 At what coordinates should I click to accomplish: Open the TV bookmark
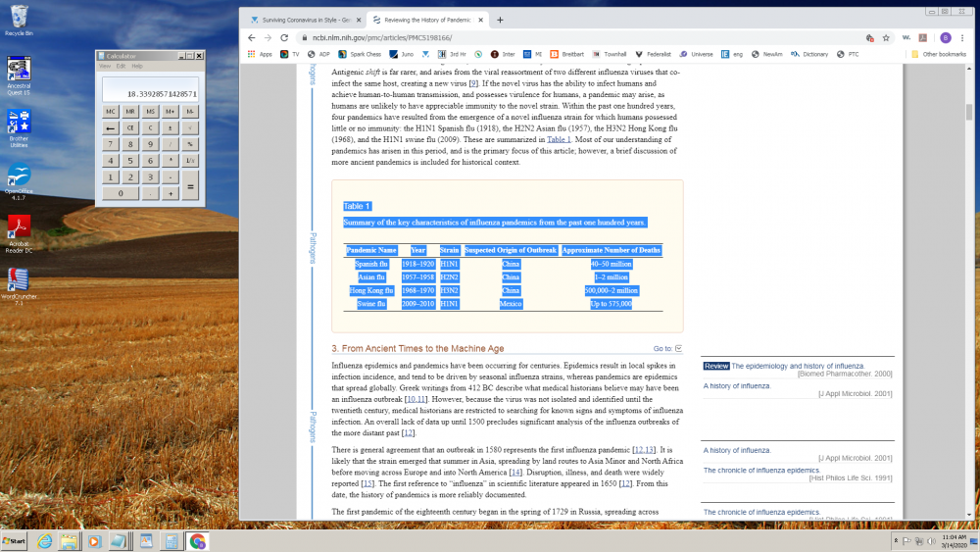[289, 54]
